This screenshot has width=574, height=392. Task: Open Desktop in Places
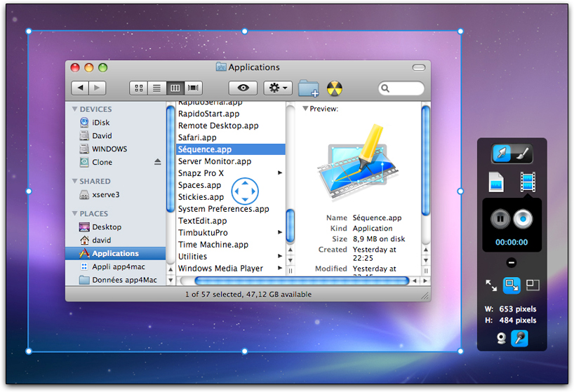click(115, 227)
